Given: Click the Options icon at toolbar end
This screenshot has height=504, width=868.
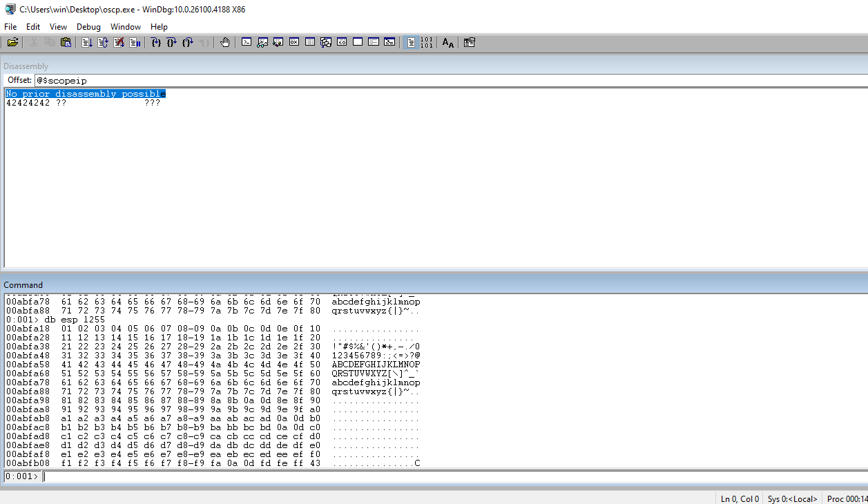Looking at the screenshot, I should [470, 43].
